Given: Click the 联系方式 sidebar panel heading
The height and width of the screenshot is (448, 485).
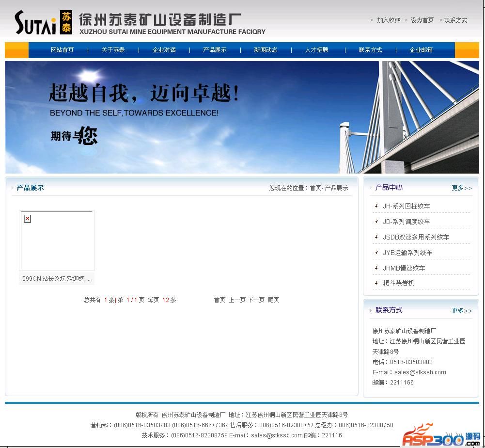Looking at the screenshot, I should point(389,310).
